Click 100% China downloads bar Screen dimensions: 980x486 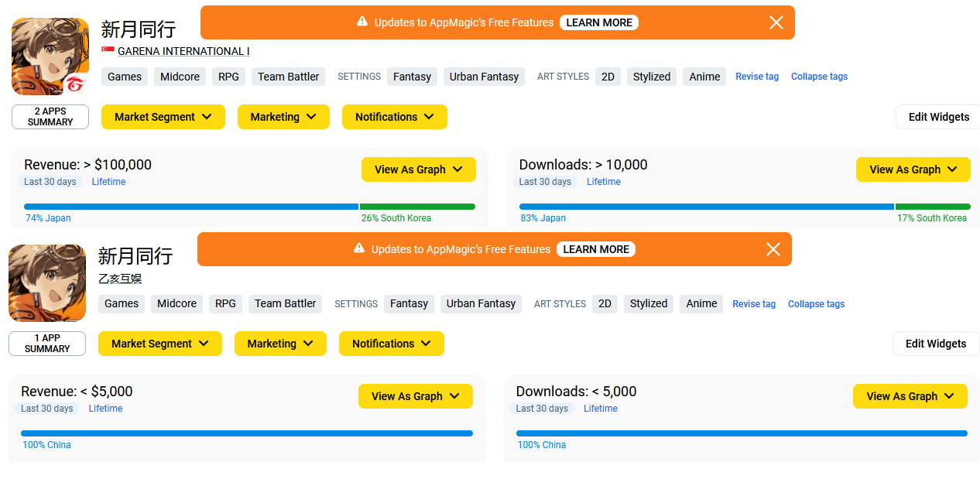(742, 433)
